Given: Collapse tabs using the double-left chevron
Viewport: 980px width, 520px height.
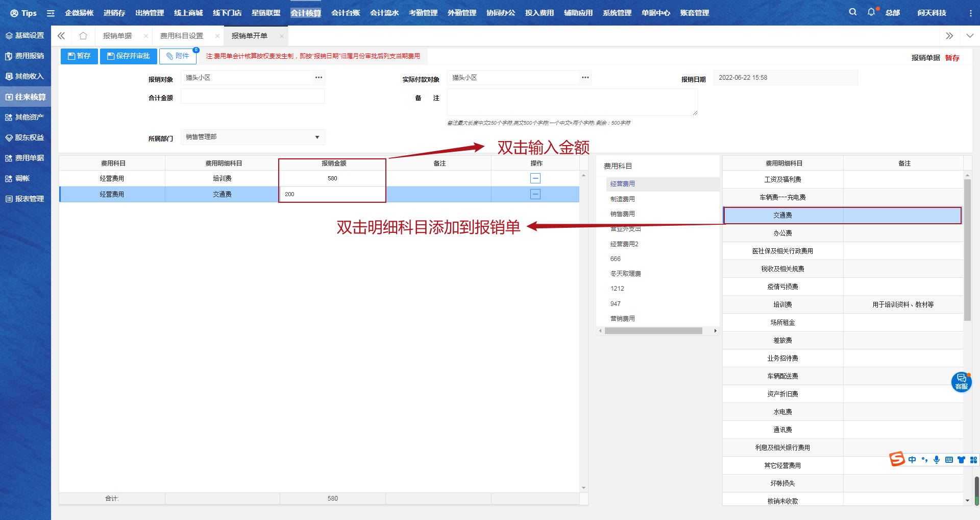Looking at the screenshot, I should coord(61,36).
